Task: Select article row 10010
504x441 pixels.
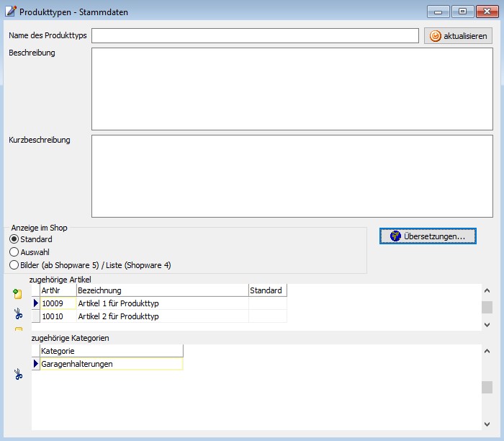Action: (x=58, y=316)
